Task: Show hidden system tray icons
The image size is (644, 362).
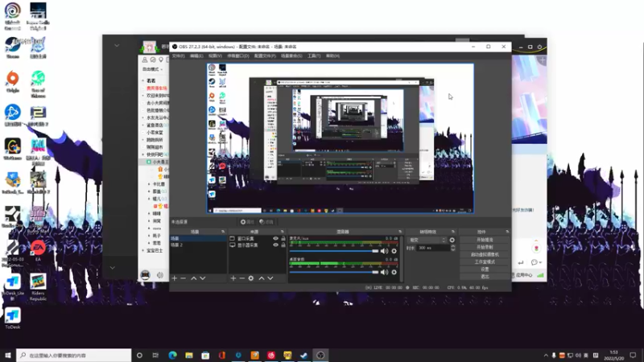Action: (546, 356)
